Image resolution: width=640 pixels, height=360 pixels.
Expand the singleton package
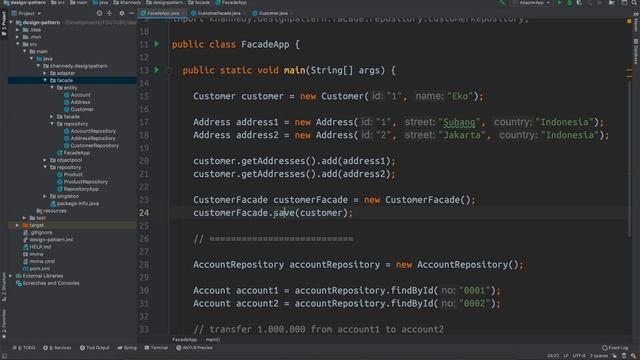click(45, 196)
